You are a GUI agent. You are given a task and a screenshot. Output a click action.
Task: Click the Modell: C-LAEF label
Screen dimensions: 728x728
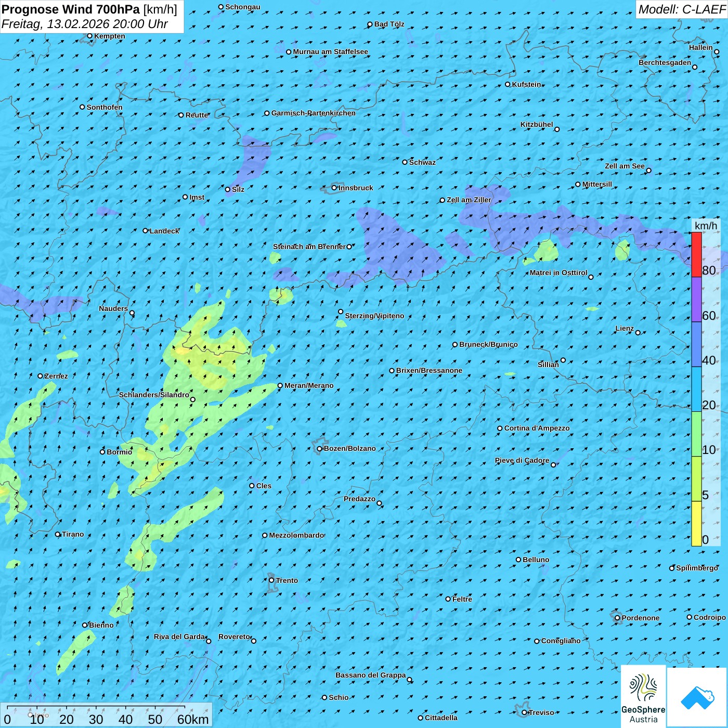click(x=681, y=9)
